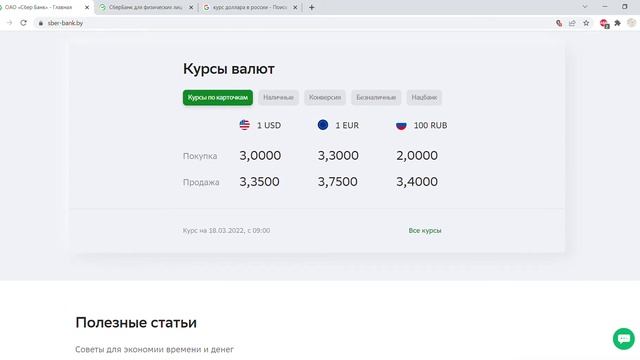Click the red extension icon with badge

604,24
